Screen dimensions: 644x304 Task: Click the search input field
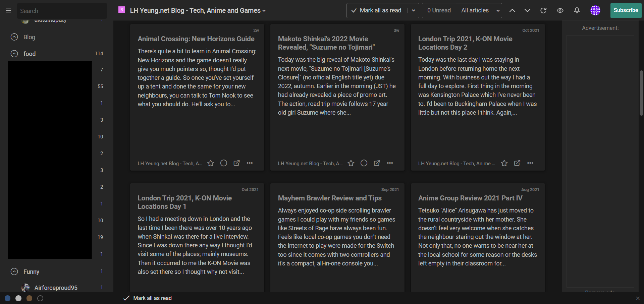click(x=62, y=11)
